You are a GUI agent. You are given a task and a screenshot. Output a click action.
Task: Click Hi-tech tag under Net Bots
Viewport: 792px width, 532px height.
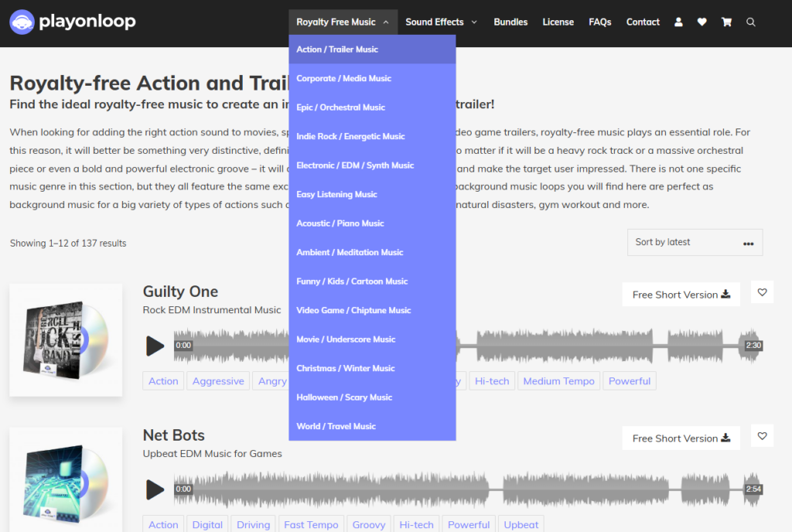click(x=416, y=524)
